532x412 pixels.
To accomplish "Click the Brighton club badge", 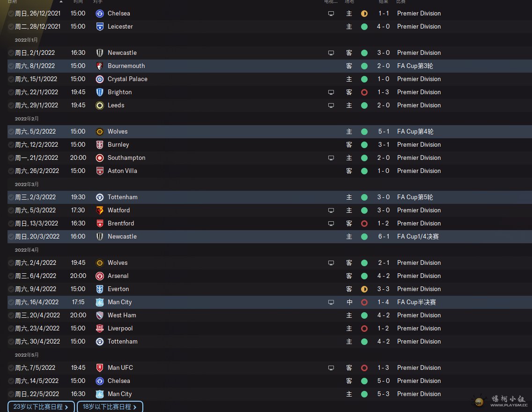I will 100,92.
